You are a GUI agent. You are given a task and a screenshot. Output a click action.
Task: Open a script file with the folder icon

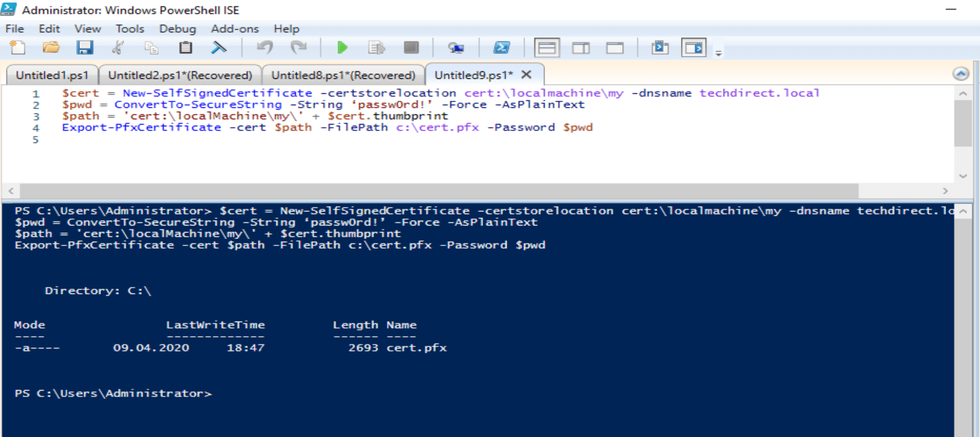pyautogui.click(x=51, y=48)
